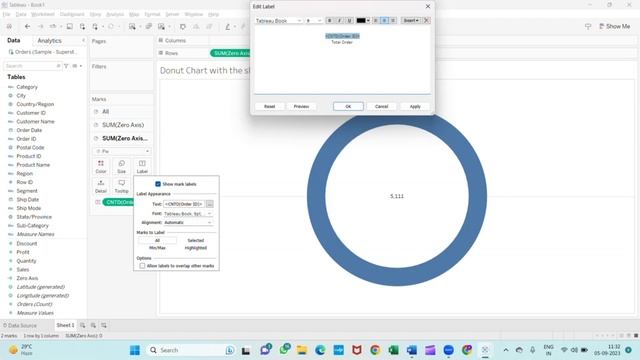Click the new worksheet icon beside Sheet 1
This screenshot has height=360, width=640.
(83, 325)
